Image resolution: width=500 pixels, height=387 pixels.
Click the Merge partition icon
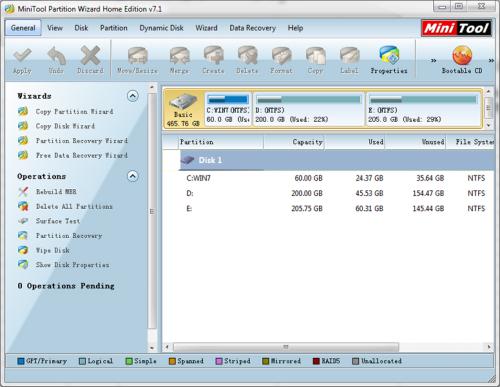point(179,55)
